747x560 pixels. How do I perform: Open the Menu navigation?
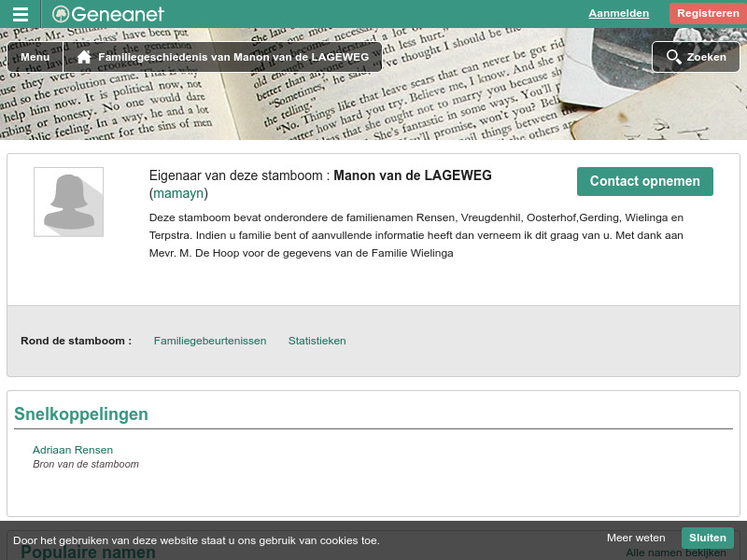pos(35,57)
